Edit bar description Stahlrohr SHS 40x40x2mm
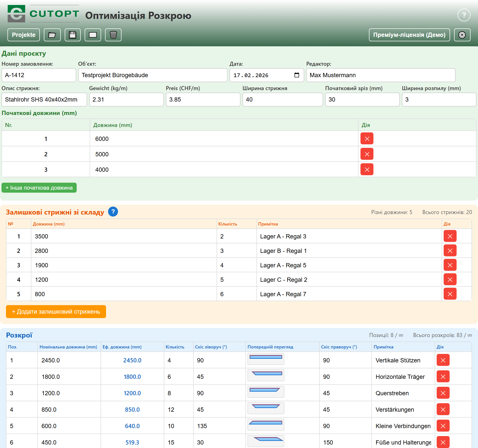Viewport: 478px width, 448px height. (x=44, y=100)
